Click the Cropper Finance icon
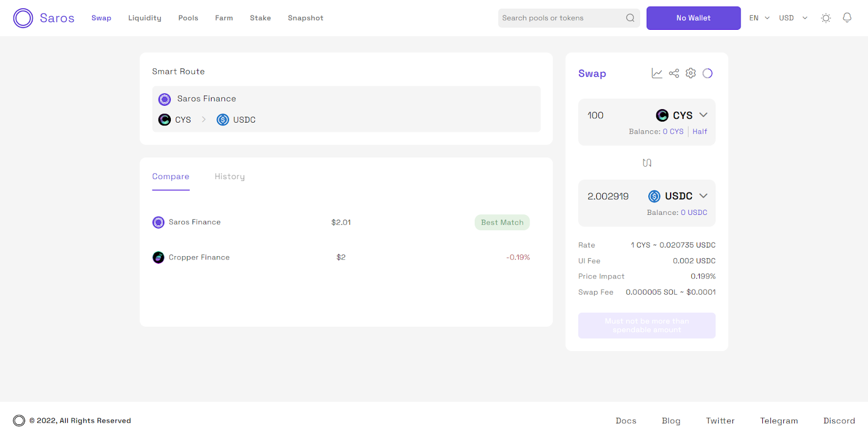Image resolution: width=868 pixels, height=438 pixels. [x=158, y=257]
